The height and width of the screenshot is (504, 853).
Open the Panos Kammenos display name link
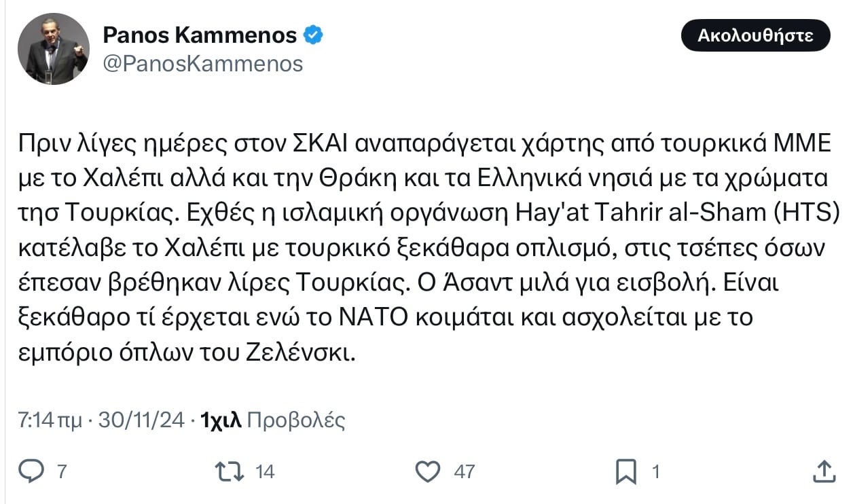[x=200, y=35]
